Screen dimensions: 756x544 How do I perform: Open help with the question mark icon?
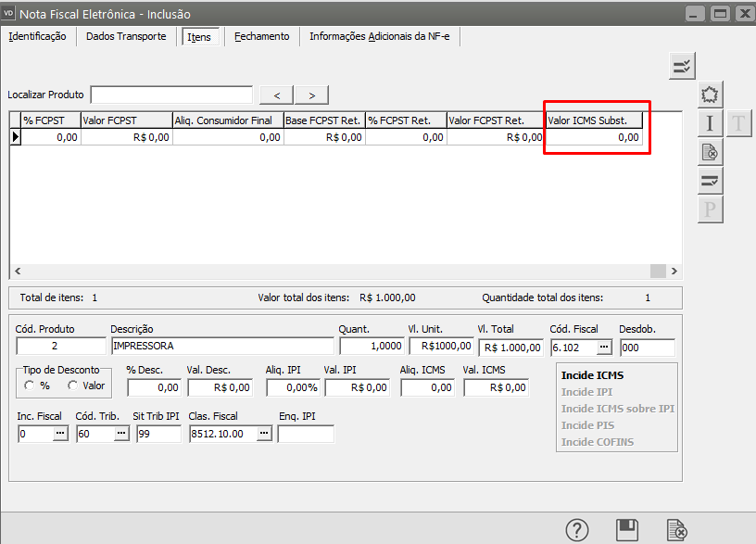pyautogui.click(x=577, y=530)
